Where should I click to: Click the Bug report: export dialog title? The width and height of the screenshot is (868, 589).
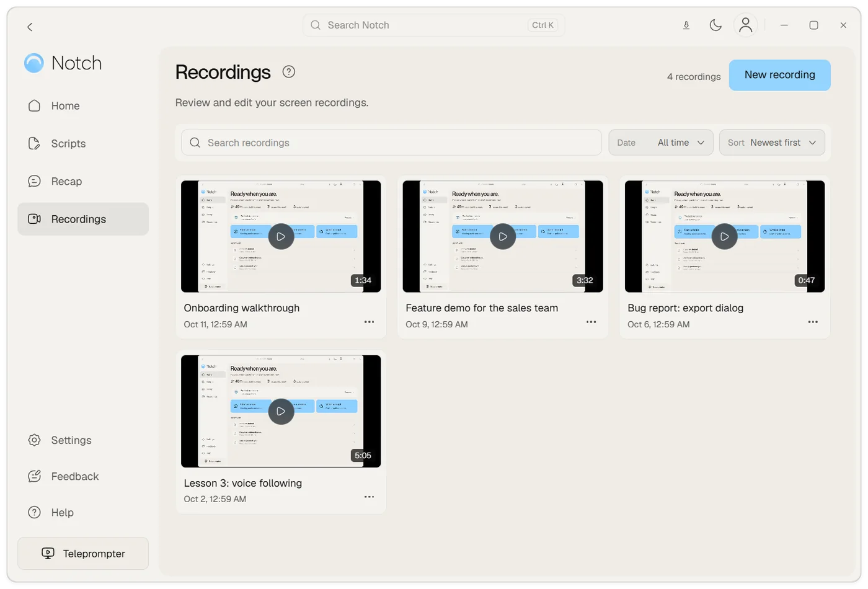685,308
